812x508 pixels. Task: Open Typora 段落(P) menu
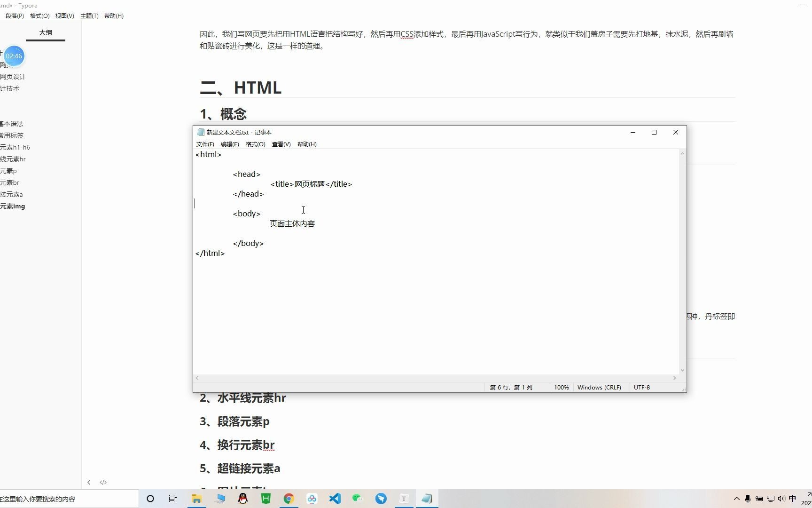click(x=15, y=16)
